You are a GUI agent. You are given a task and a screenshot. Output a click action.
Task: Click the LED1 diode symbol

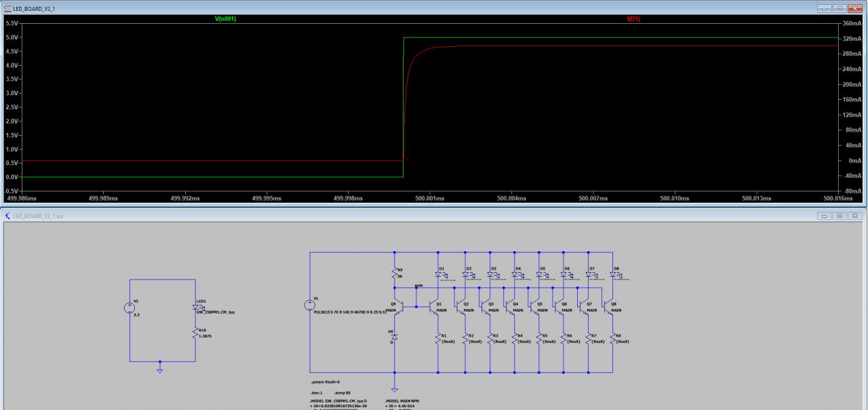pyautogui.click(x=195, y=307)
